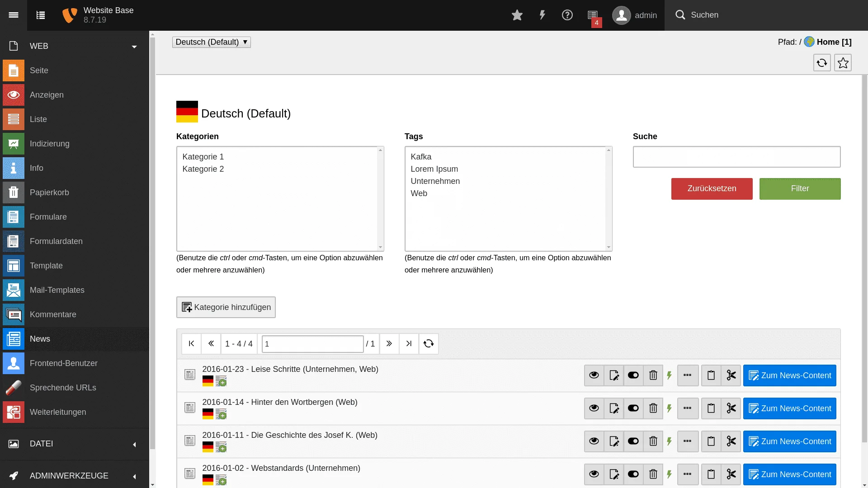Screen dimensions: 868x488
Task: Toggle enable state of Die Geschichte des Josef K.
Action: [633, 441]
